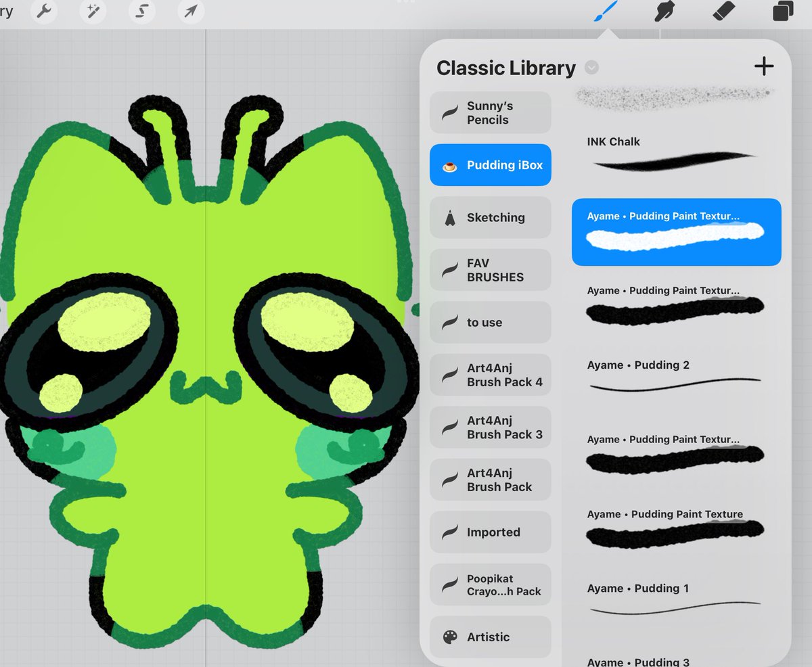Open the Imported brush set

click(491, 532)
